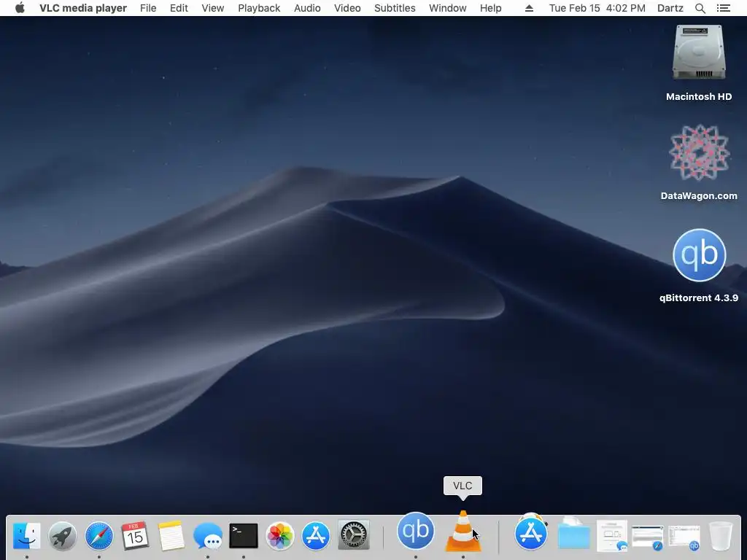Launch qBittorrent from the Dock
Image resolution: width=747 pixels, height=560 pixels.
tap(415, 531)
